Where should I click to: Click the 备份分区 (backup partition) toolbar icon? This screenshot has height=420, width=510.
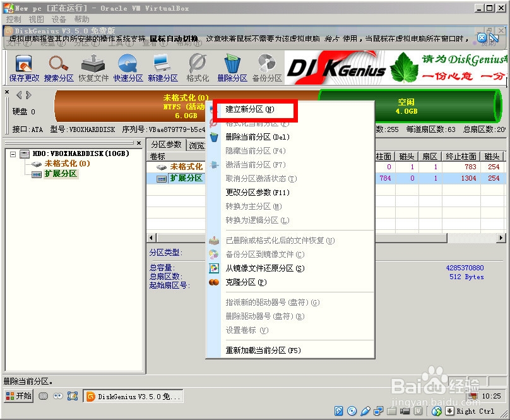[x=267, y=68]
